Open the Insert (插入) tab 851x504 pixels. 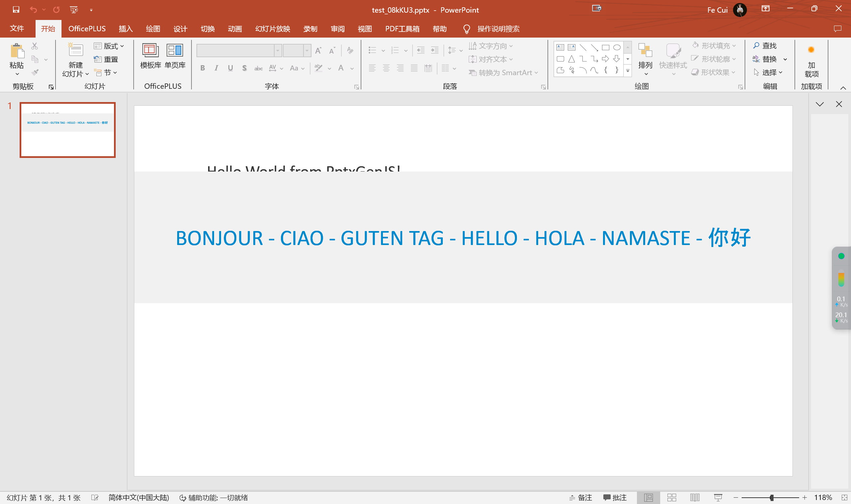125,29
